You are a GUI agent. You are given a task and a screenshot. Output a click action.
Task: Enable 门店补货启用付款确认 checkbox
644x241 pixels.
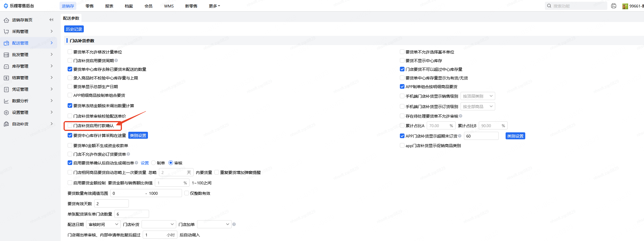70,125
